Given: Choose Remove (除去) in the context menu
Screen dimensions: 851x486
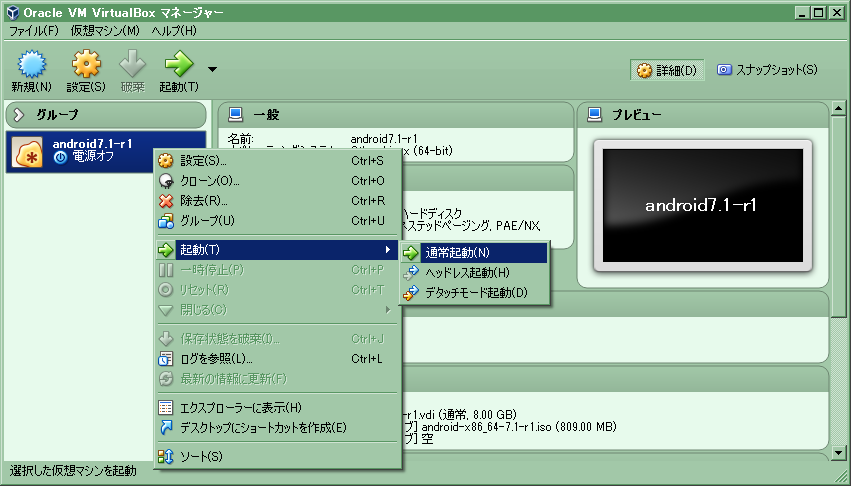Looking at the screenshot, I should [277, 201].
